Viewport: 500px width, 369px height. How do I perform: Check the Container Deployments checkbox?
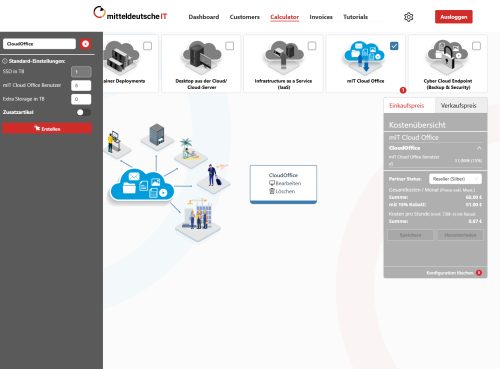pos(147,46)
